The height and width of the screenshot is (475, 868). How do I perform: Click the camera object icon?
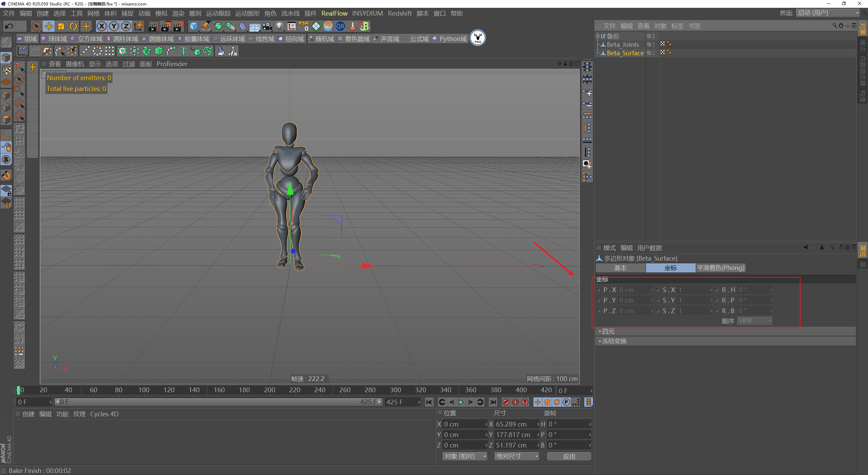[x=267, y=26]
